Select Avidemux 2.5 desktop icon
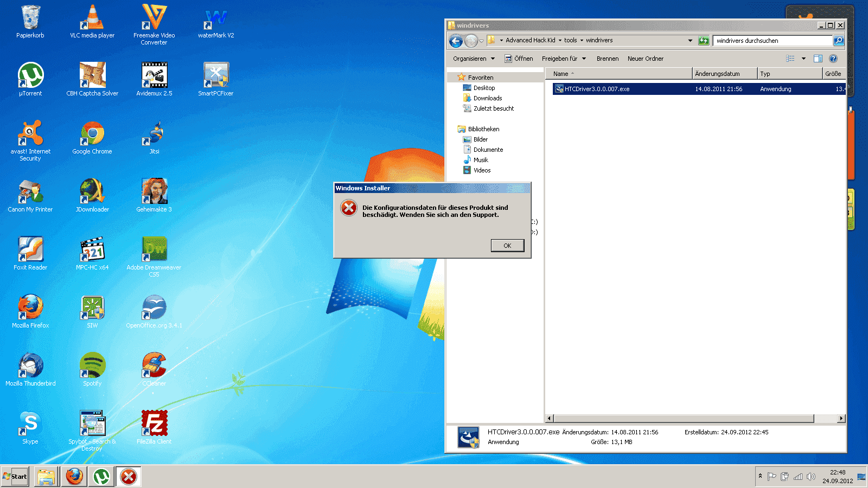Image resolution: width=868 pixels, height=488 pixels. click(x=154, y=80)
